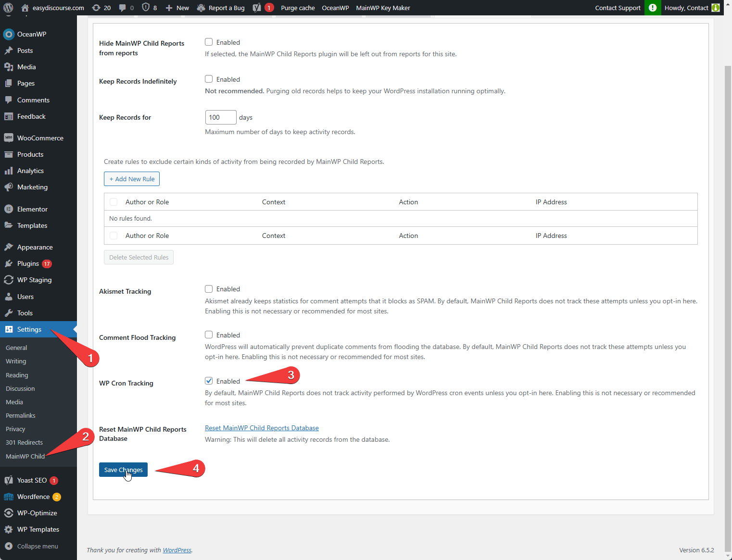This screenshot has width=732, height=560.
Task: Open the updates icon showing 20
Action: [101, 8]
